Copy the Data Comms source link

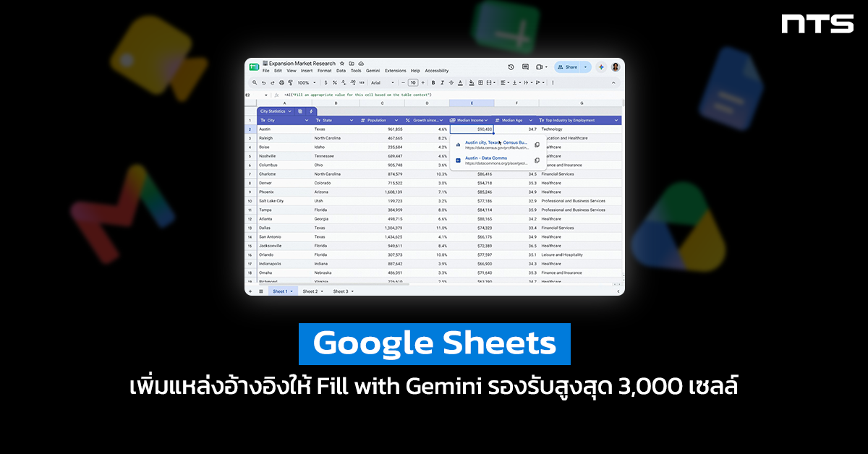[537, 160]
